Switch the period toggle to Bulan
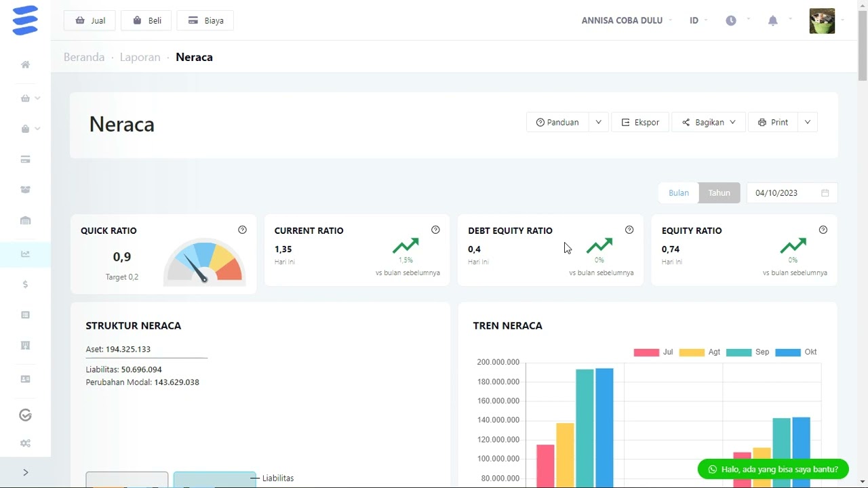 [x=679, y=193]
